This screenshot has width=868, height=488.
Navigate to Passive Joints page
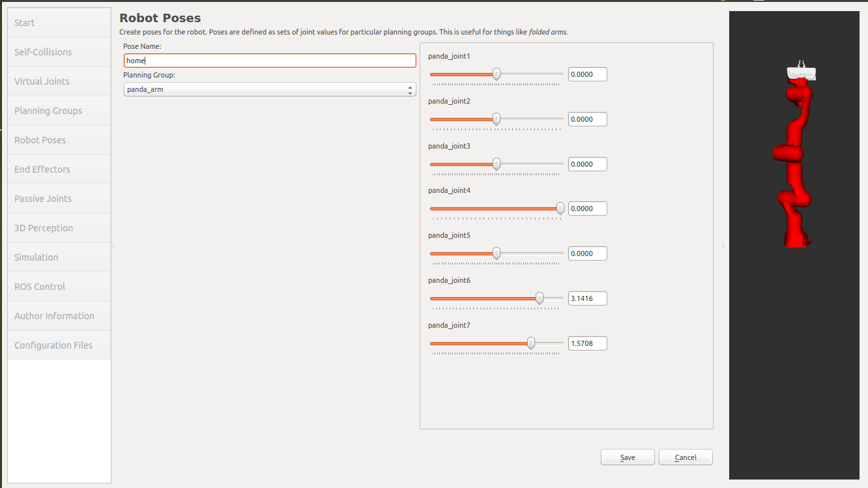(59, 199)
